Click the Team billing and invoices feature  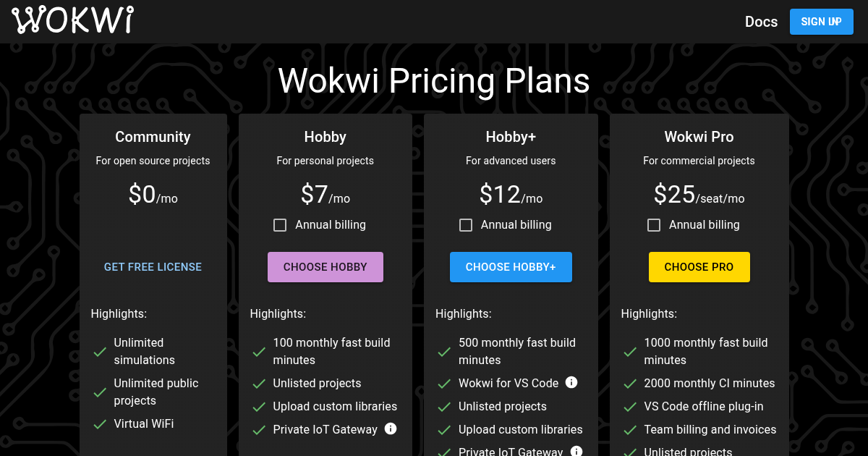pos(710,430)
